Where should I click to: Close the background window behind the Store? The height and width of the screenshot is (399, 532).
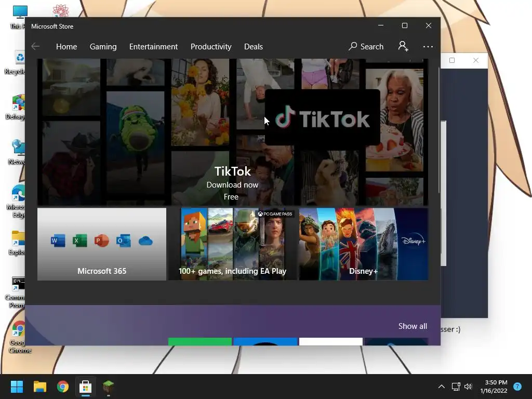coord(476,60)
